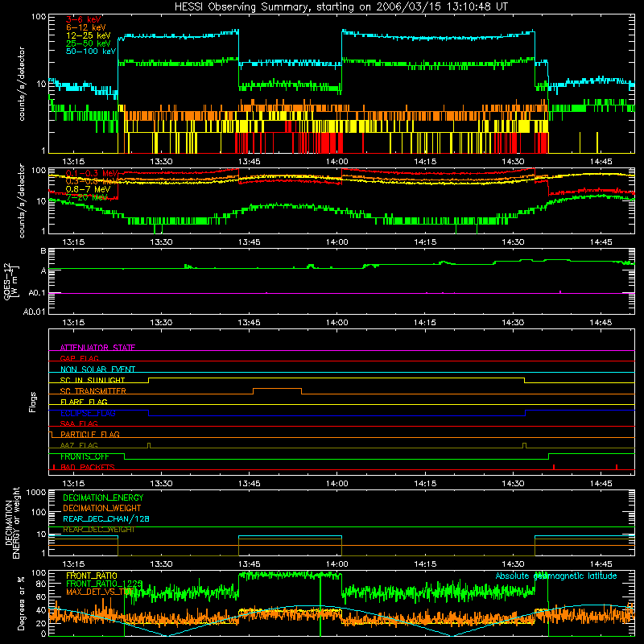Select the 3-6 keV legend label
The width and height of the screenshot is (644, 644).
pos(84,19)
